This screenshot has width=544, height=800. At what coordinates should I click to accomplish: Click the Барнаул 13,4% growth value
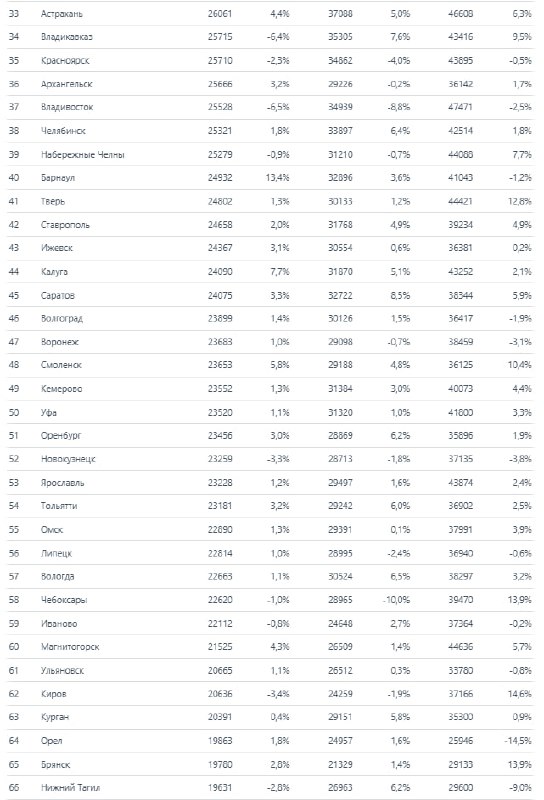point(278,178)
